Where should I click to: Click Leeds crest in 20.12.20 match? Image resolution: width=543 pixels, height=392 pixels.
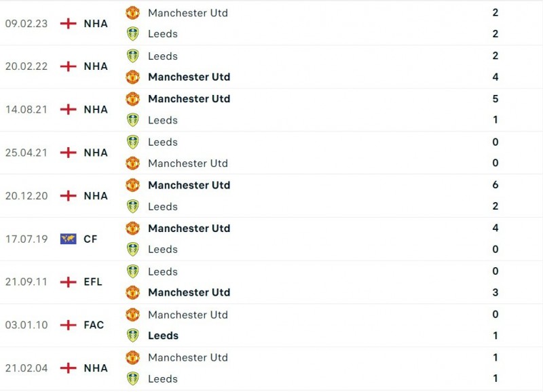coord(132,207)
